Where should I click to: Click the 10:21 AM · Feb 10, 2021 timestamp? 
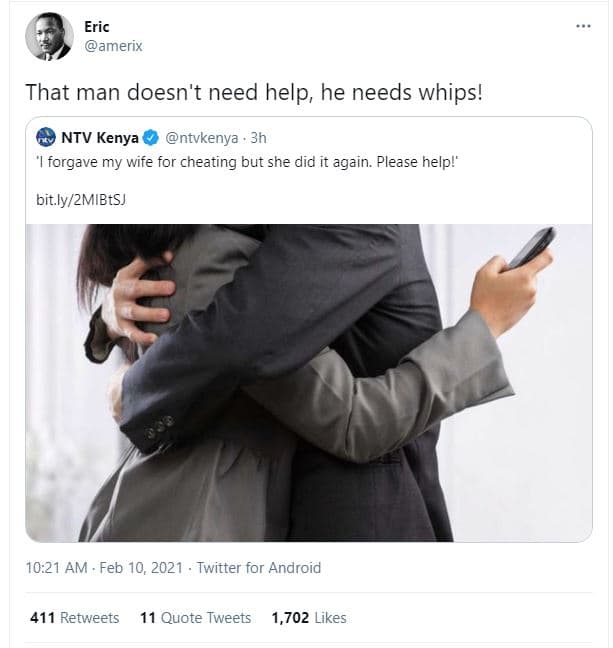click(x=103, y=568)
